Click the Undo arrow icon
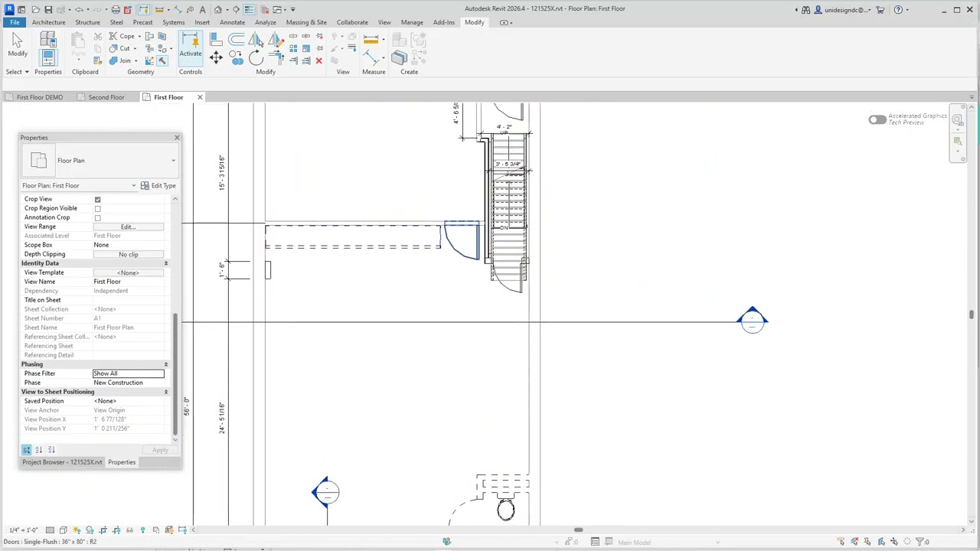The width and height of the screenshot is (980, 551). click(x=79, y=9)
